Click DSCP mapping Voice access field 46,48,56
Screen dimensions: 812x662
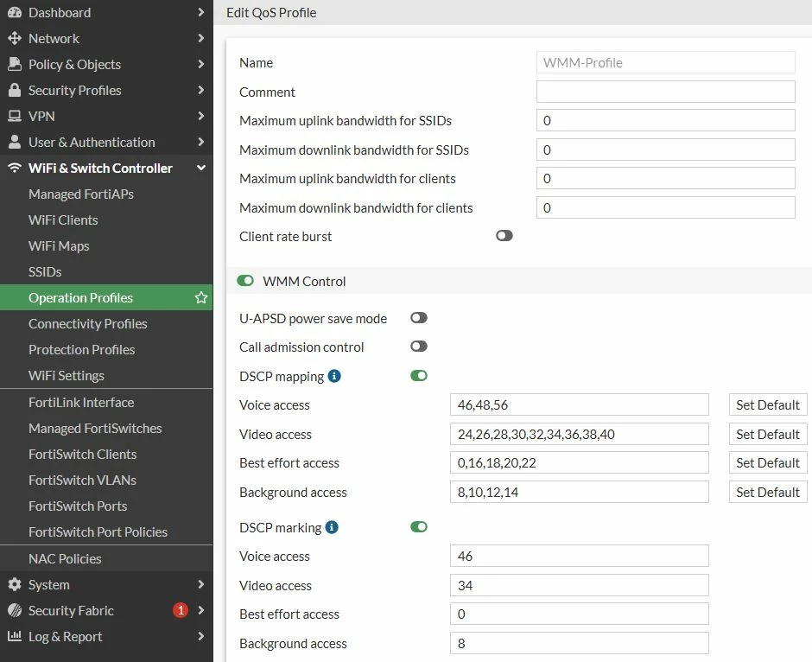pos(580,404)
